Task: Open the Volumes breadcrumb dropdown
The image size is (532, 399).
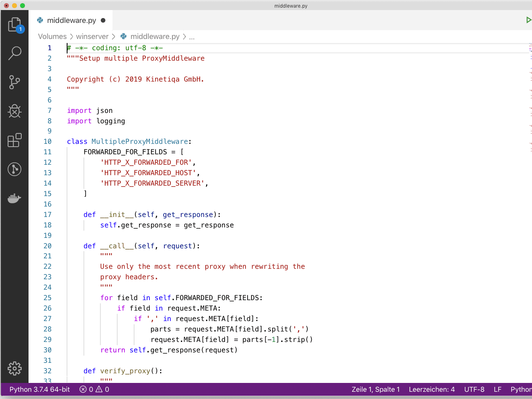Action: click(52, 37)
